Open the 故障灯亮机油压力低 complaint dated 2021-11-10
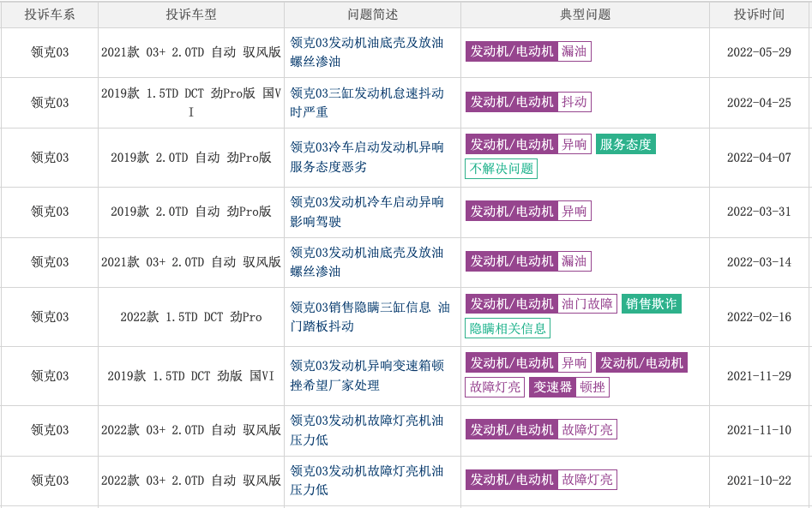 click(x=367, y=430)
